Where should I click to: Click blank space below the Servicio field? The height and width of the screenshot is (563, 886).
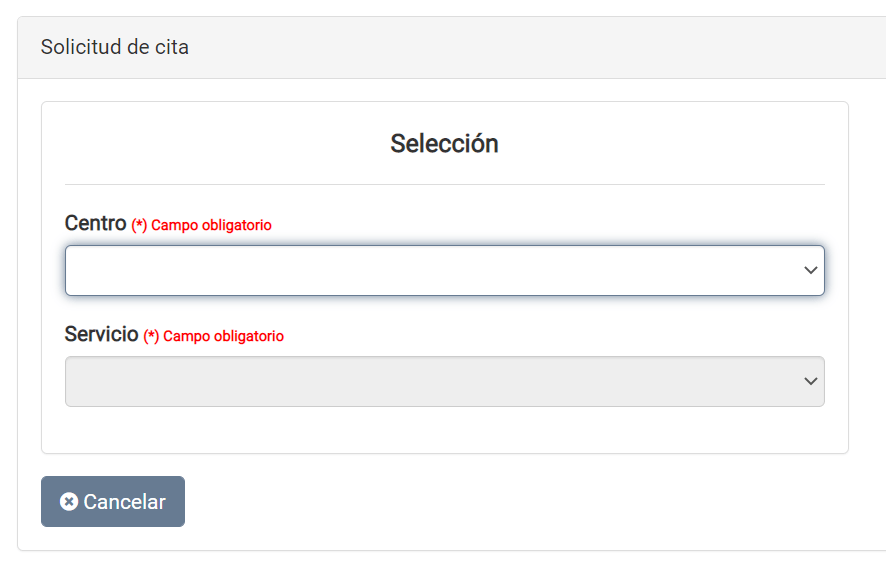444,430
